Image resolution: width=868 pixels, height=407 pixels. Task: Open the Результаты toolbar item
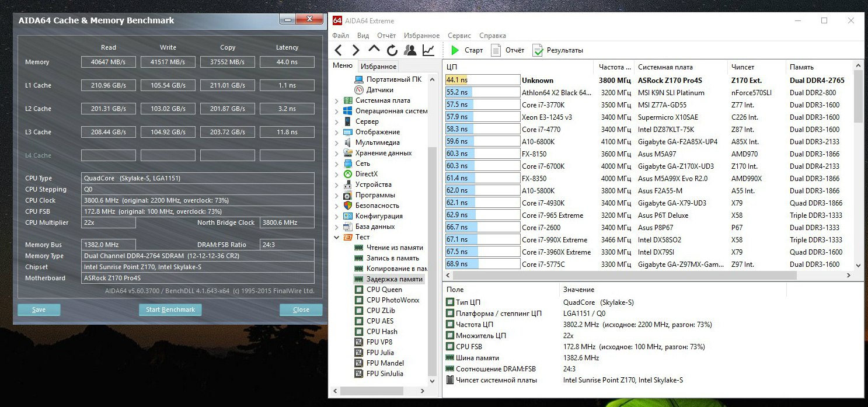pos(557,50)
